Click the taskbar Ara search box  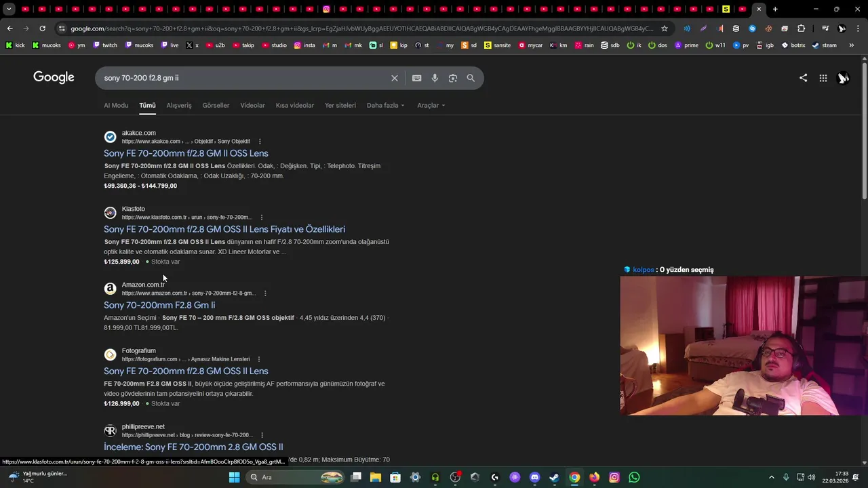(296, 477)
